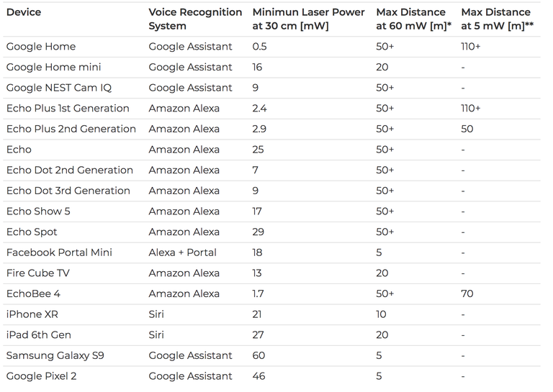Click the Echo Plus 2nd Generation cell
This screenshot has width=553, height=392.
71,129
